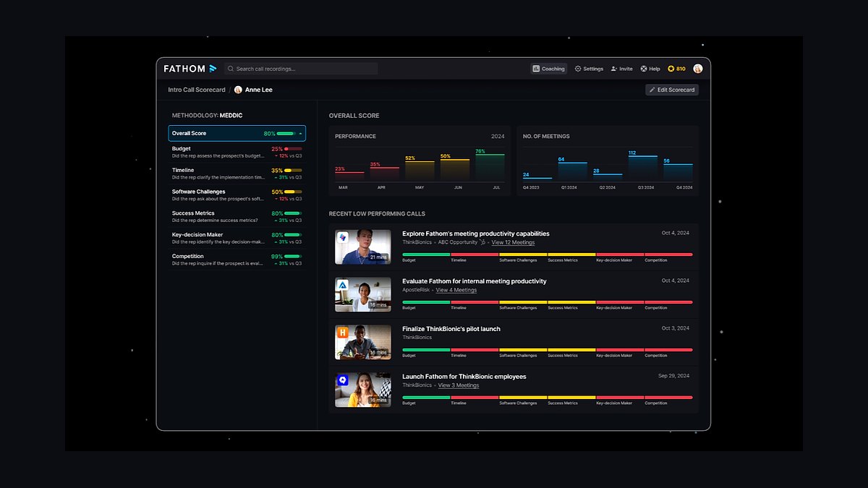Click ABC Opportunity on the first call
Image resolution: width=868 pixels, height=488 pixels.
coord(458,243)
